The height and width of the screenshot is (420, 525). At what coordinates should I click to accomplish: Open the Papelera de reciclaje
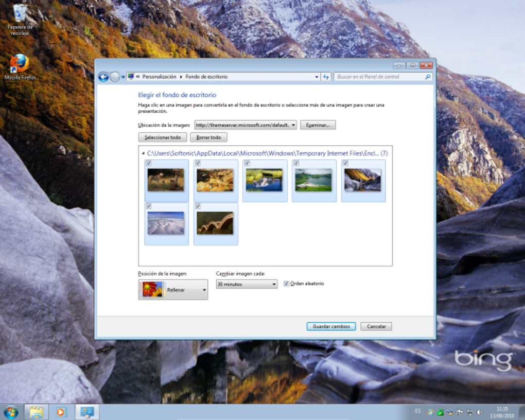tap(20, 13)
